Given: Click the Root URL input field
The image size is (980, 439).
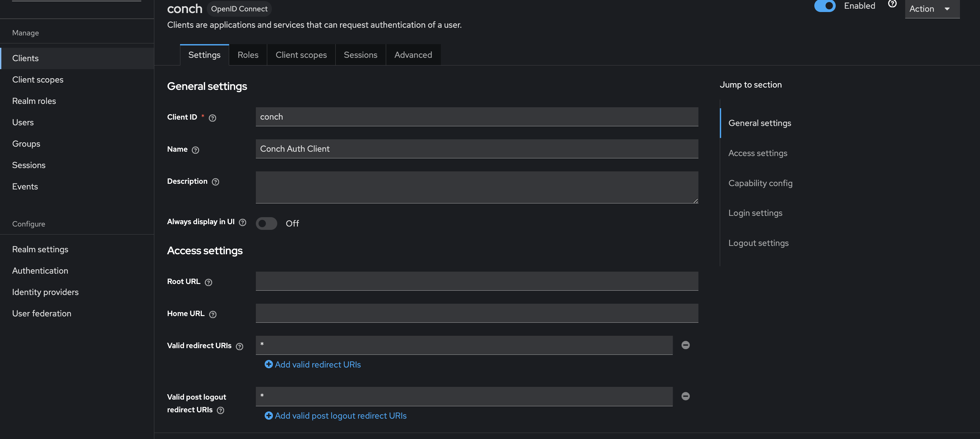Looking at the screenshot, I should 477,281.
